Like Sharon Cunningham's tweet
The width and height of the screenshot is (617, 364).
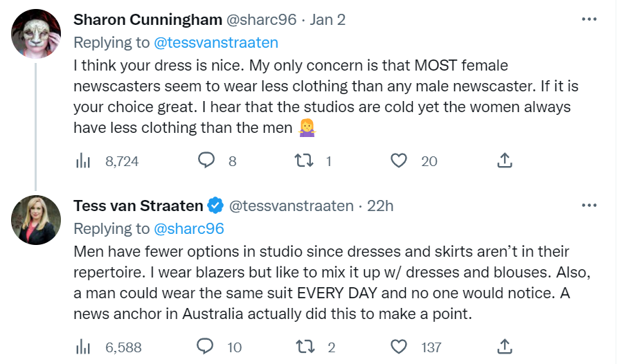point(399,161)
